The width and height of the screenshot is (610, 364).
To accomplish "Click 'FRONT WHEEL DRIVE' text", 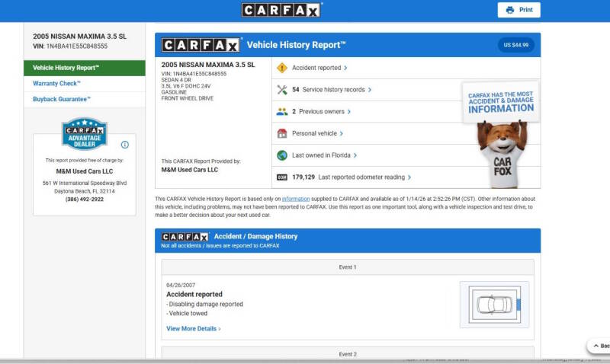I will 187,99.
